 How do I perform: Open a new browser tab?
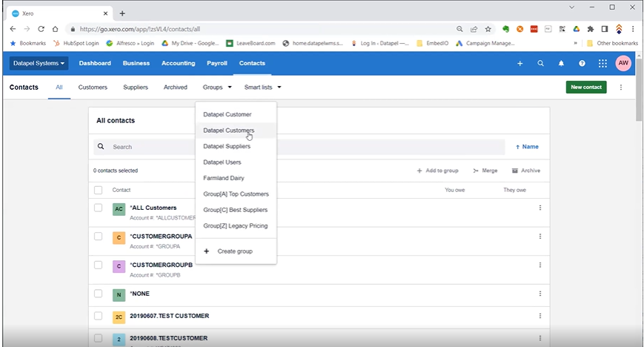tap(122, 13)
